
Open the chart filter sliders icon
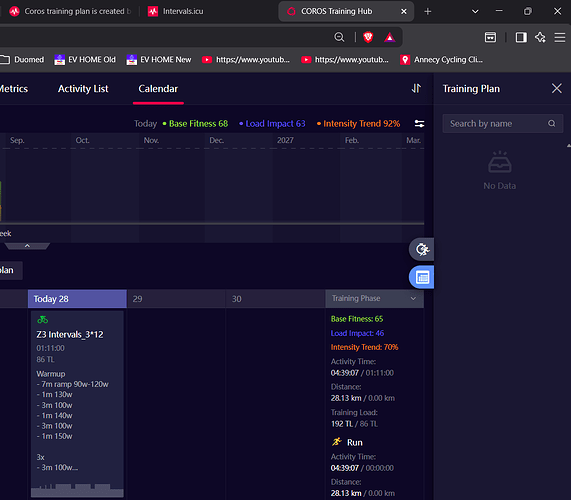[419, 124]
